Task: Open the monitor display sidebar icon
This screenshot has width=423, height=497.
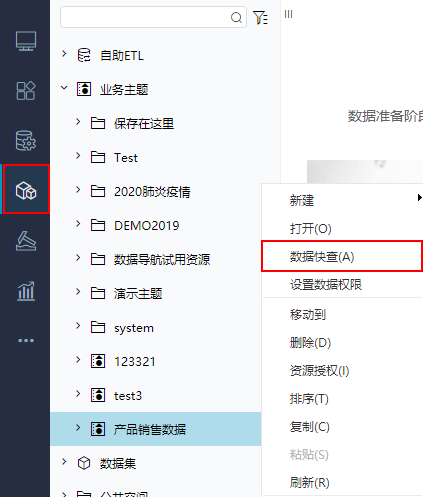Action: 26,41
